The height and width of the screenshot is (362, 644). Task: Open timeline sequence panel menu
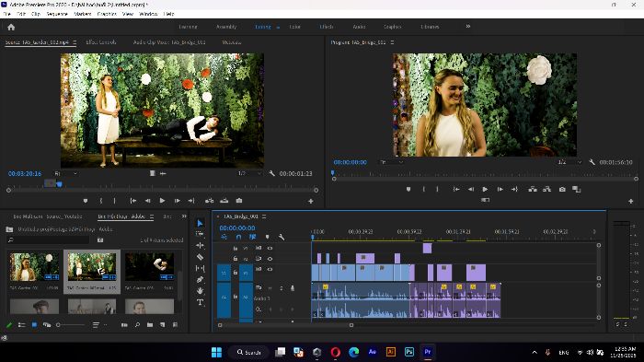tap(264, 216)
